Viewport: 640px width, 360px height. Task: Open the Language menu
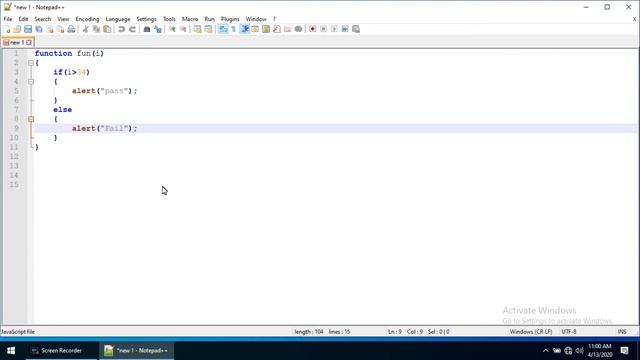(x=118, y=19)
